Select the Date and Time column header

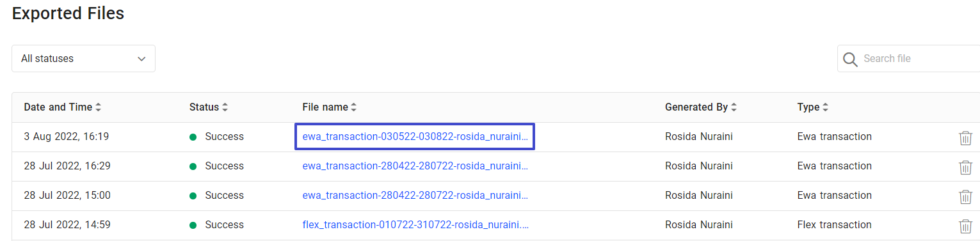(x=58, y=107)
